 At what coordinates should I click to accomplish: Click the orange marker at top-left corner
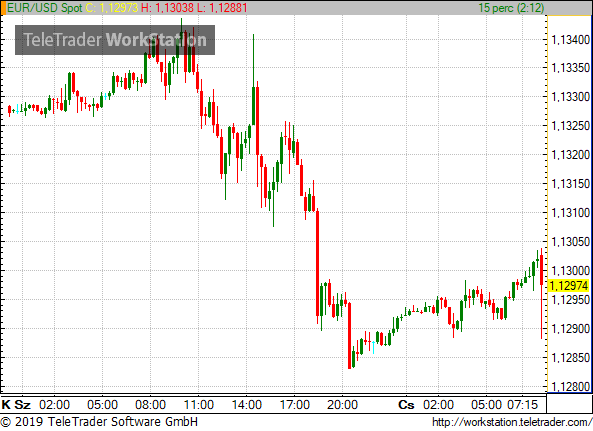click(x=3, y=8)
